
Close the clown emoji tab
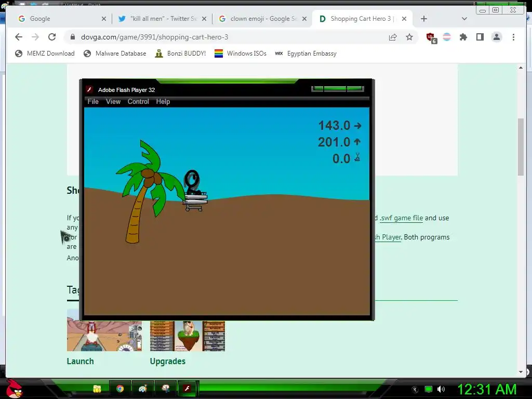(304, 19)
